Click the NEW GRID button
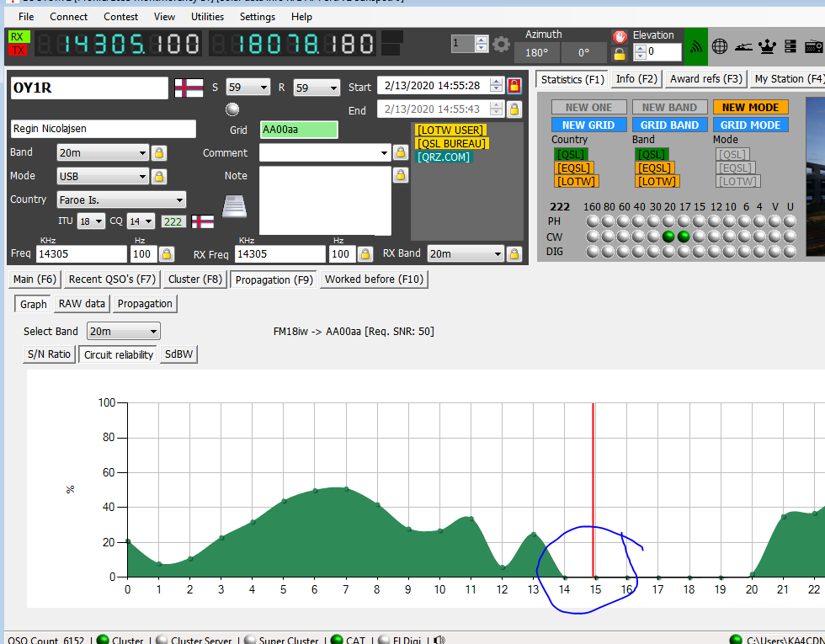Viewport: 825px width, 644px height. [x=588, y=125]
